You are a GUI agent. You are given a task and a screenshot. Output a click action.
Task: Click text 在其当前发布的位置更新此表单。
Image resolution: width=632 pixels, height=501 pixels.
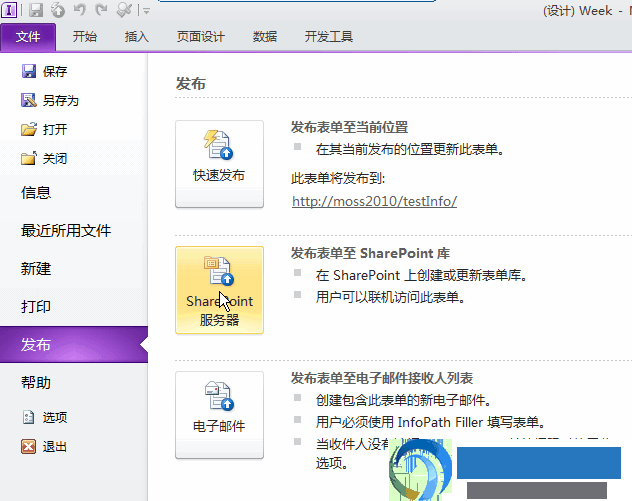410,150
